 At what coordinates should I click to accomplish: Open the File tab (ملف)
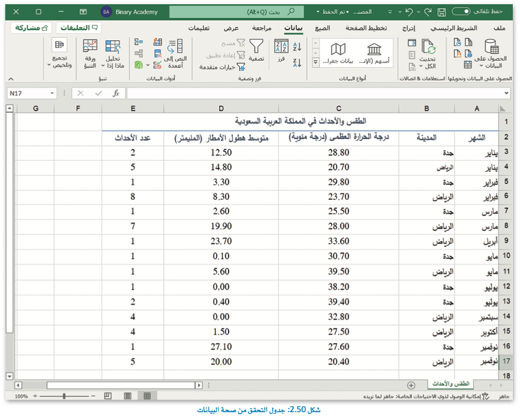(x=499, y=28)
